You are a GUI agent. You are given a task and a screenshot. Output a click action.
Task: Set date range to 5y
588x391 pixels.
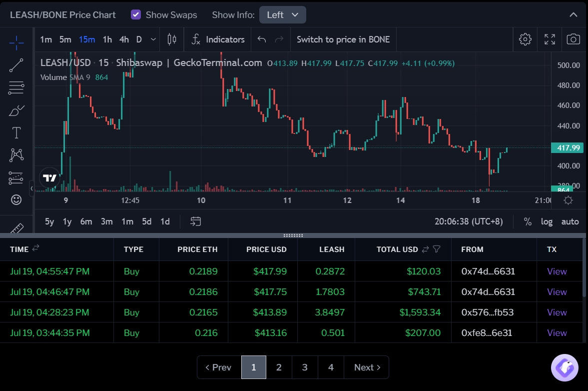point(49,221)
